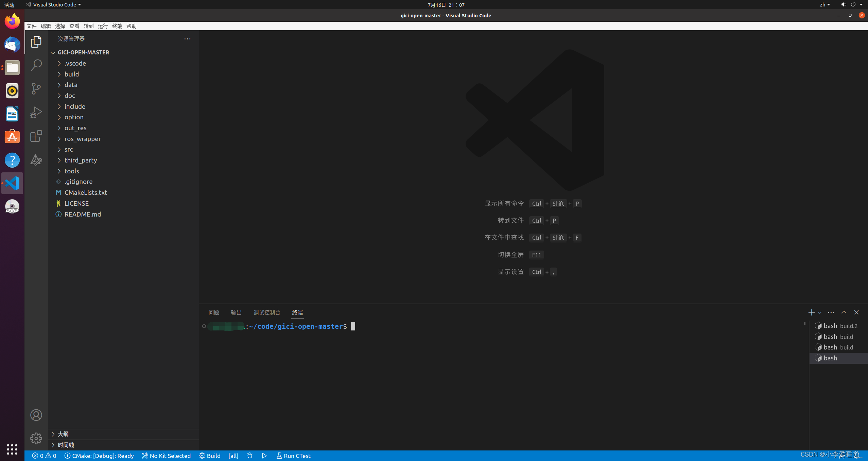The image size is (868, 461).
Task: Create a new terminal with the plus icon
Action: click(811, 312)
